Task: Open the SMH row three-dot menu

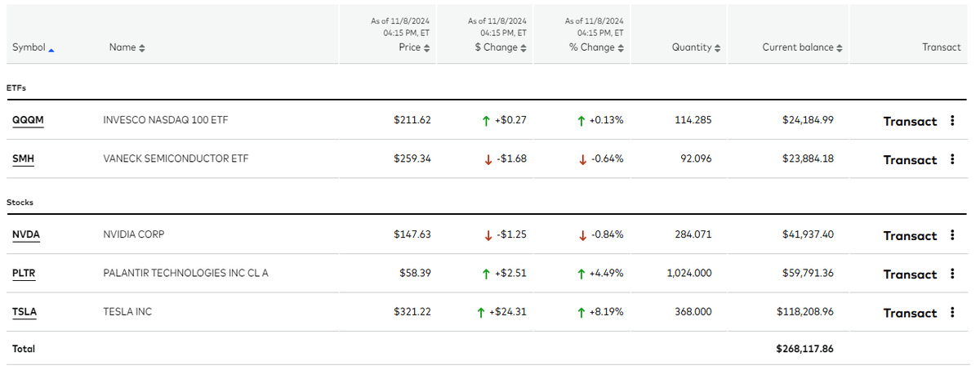Action: pyautogui.click(x=952, y=159)
